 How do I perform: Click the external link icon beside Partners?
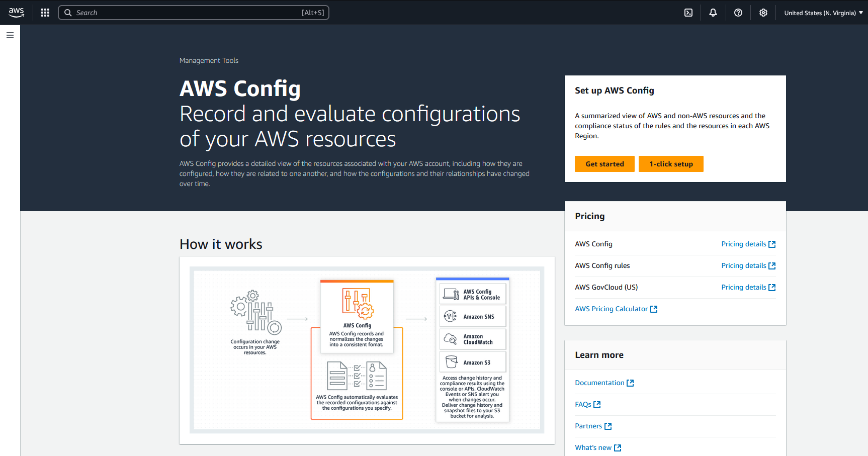[x=608, y=426]
